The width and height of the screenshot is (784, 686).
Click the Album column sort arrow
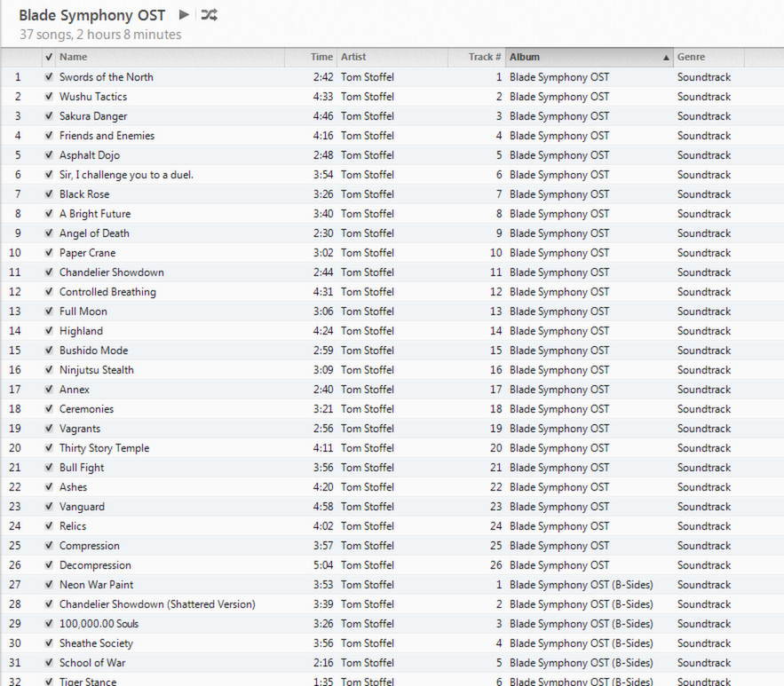[666, 58]
